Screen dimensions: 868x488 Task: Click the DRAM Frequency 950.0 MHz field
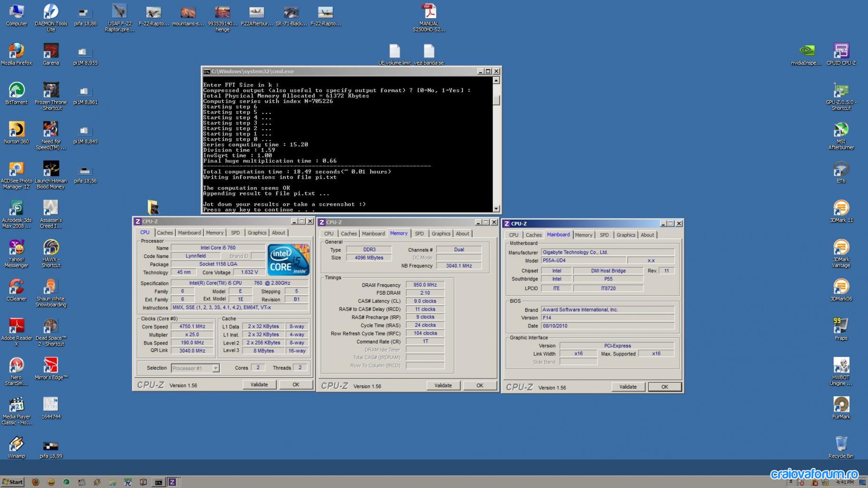point(425,285)
